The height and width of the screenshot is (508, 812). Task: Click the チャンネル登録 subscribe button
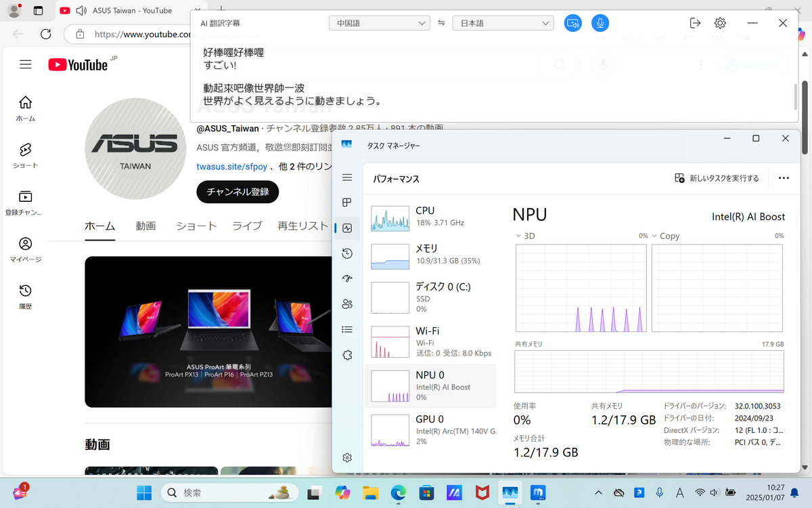coord(238,192)
